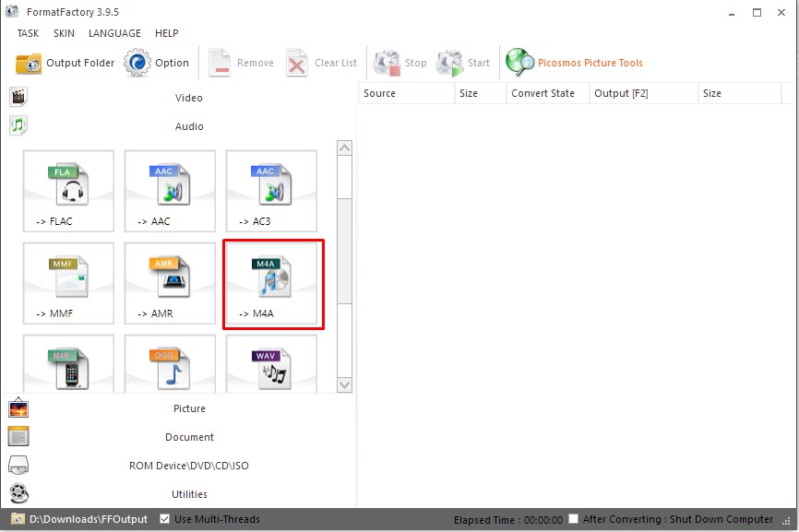Open the HELP menu
The width and height of the screenshot is (799, 532).
pyautogui.click(x=167, y=33)
